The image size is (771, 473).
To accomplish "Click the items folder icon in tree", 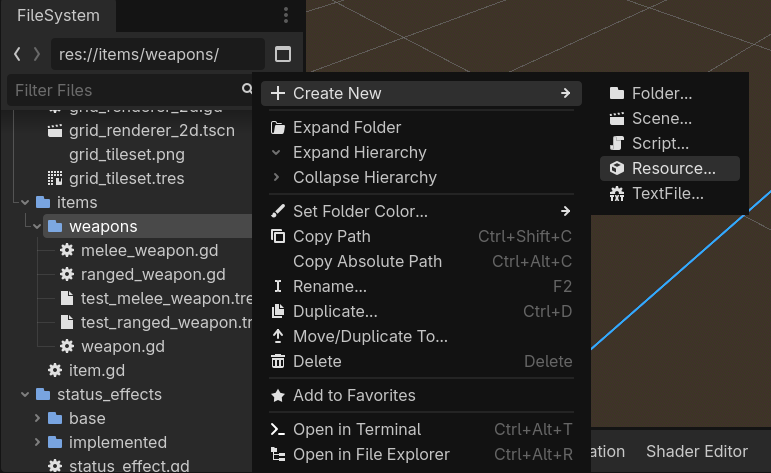I will tap(43, 202).
